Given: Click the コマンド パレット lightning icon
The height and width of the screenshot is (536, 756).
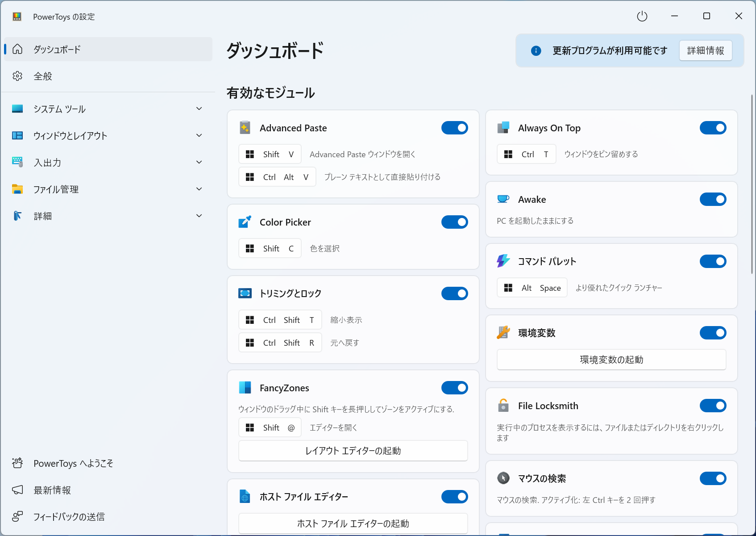Looking at the screenshot, I should pyautogui.click(x=503, y=261).
